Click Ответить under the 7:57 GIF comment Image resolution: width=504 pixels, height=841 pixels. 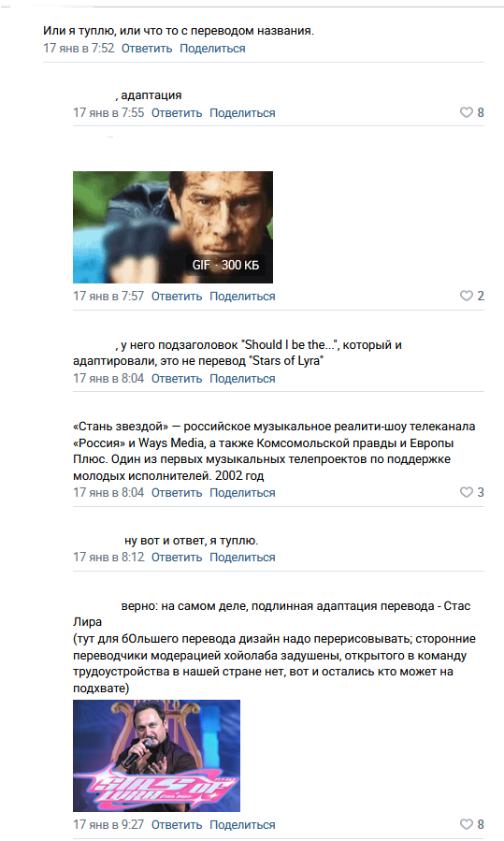coord(177,296)
